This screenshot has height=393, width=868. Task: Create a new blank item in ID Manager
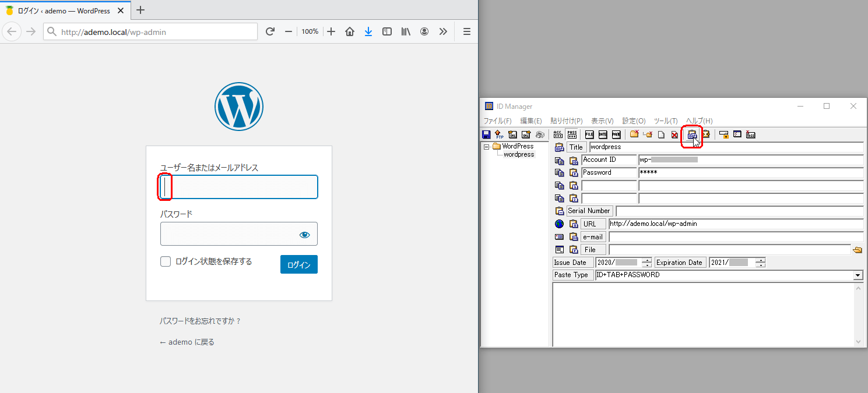(661, 134)
